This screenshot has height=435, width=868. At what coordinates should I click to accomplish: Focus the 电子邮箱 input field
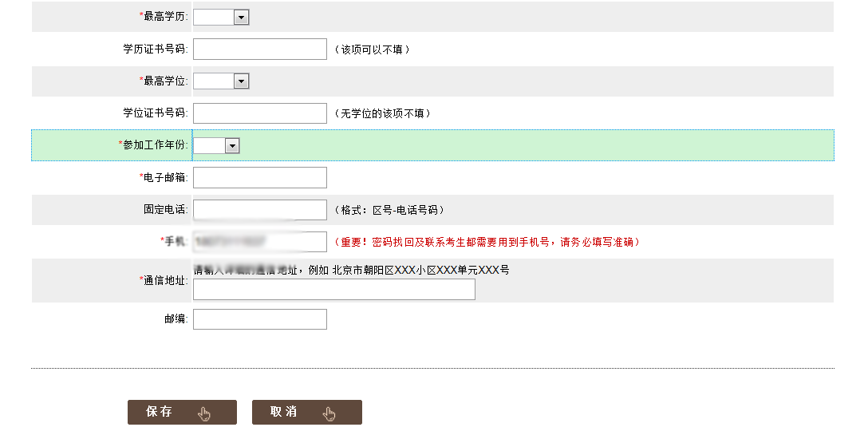click(x=260, y=178)
